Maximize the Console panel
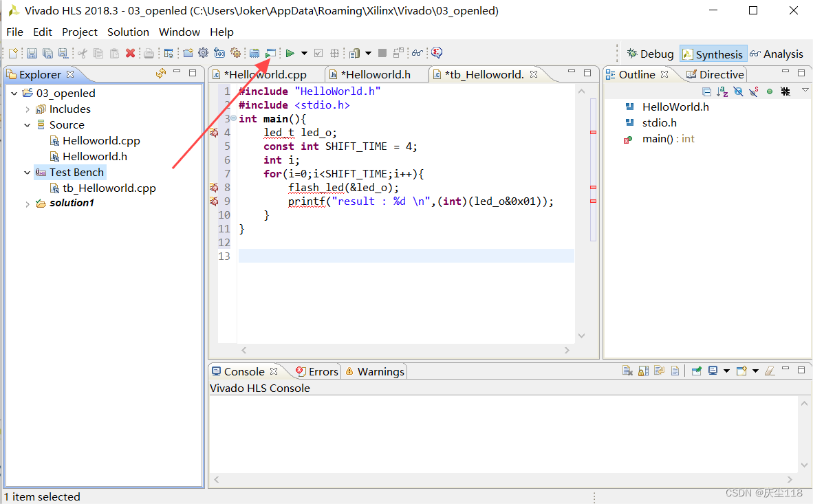This screenshot has width=813, height=504. pyautogui.click(x=801, y=370)
